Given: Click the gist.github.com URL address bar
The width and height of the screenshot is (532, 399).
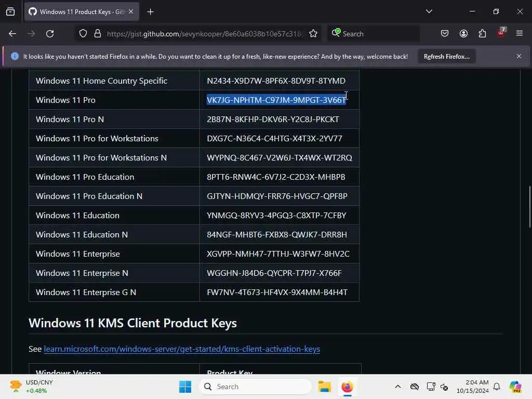Looking at the screenshot, I should tap(204, 34).
